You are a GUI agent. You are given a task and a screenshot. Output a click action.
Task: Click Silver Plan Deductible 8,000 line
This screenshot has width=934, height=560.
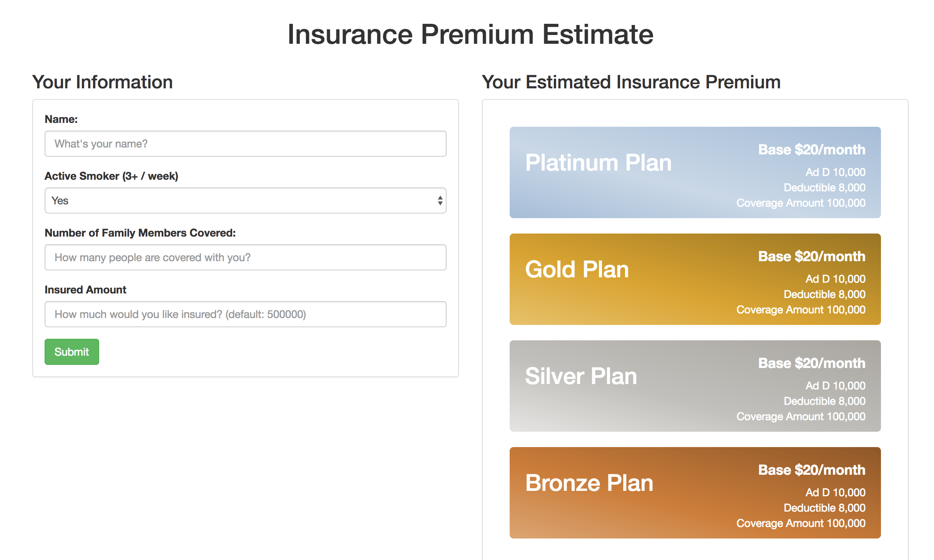tap(824, 401)
